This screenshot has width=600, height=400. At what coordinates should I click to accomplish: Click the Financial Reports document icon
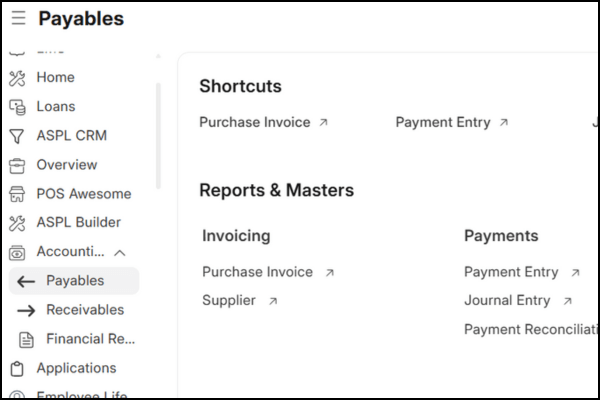[27, 339]
